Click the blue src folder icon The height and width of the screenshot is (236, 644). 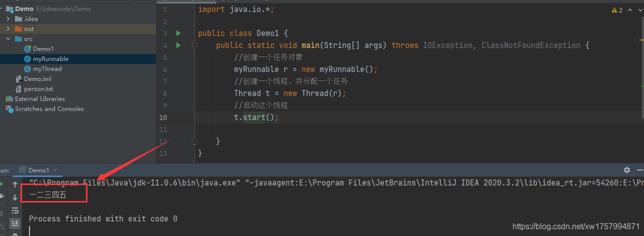click(x=18, y=39)
